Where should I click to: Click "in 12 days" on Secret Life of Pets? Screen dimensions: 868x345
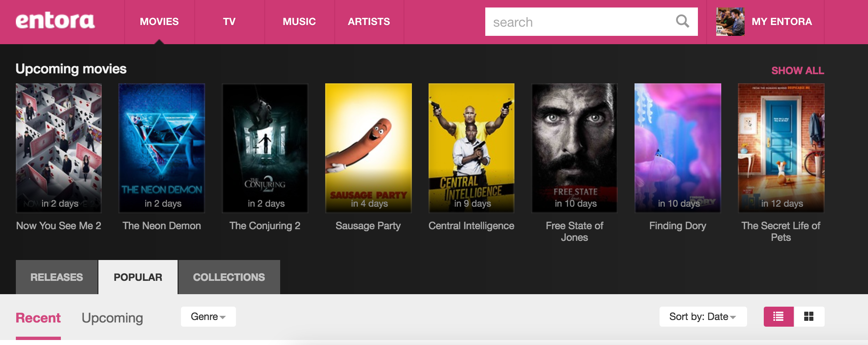pos(782,203)
